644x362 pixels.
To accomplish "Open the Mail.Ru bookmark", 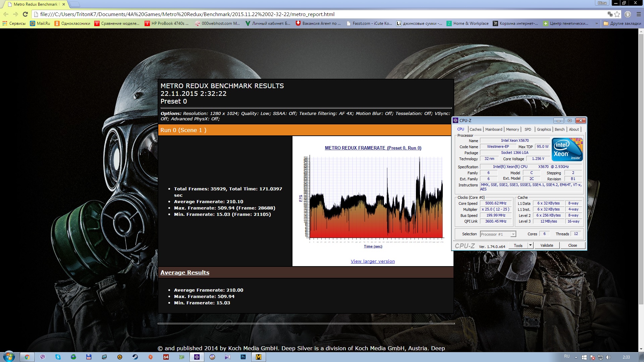I will (x=40, y=23).
